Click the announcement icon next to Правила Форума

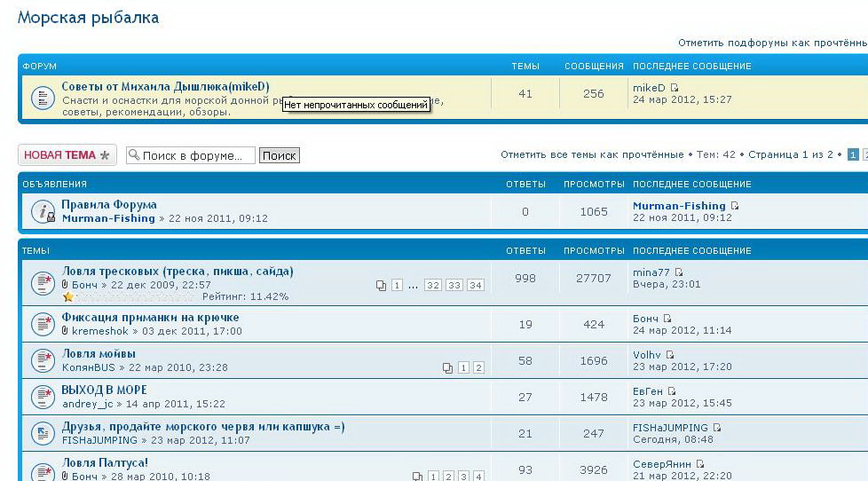click(x=43, y=211)
